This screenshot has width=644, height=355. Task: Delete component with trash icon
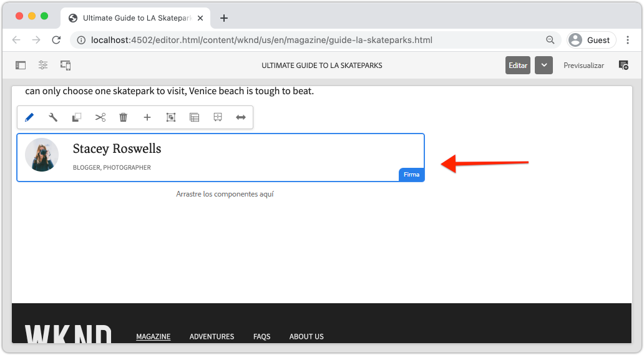123,117
